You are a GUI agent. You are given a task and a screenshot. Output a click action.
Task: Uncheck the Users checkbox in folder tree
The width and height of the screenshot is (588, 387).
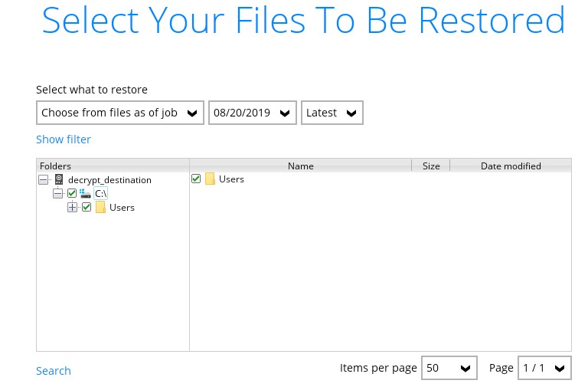pyautogui.click(x=87, y=207)
